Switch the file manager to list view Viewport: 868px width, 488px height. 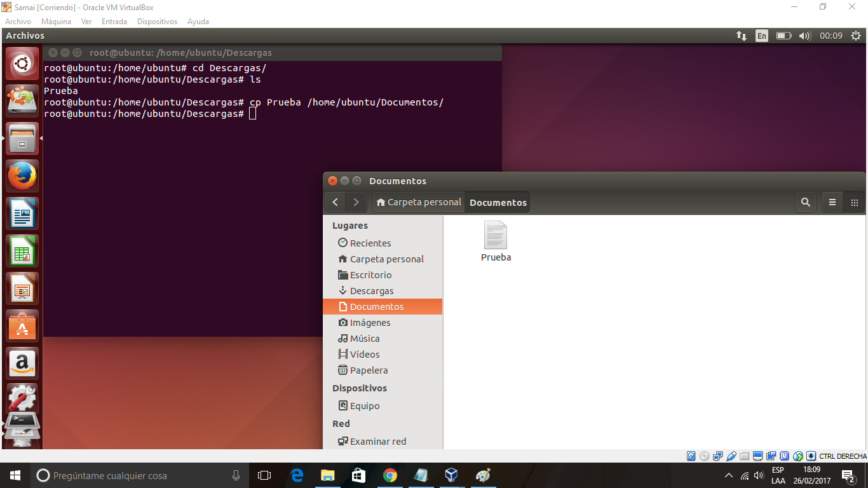(832, 202)
